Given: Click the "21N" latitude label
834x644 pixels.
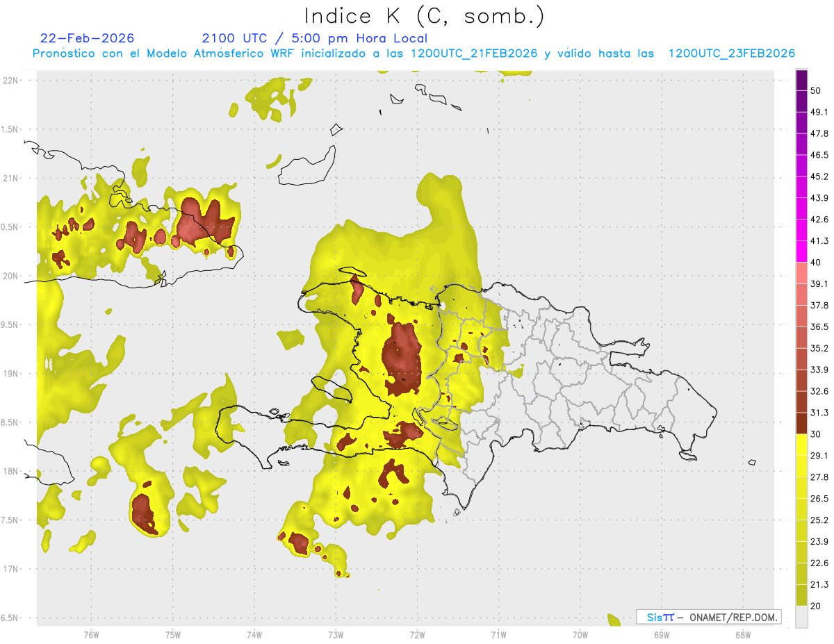Looking at the screenshot, I should (10, 179).
